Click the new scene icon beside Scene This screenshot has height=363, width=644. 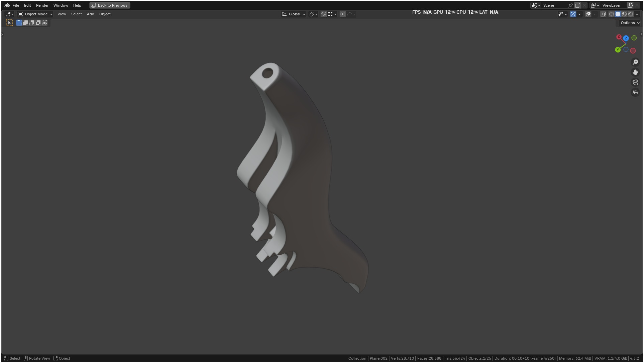point(578,5)
